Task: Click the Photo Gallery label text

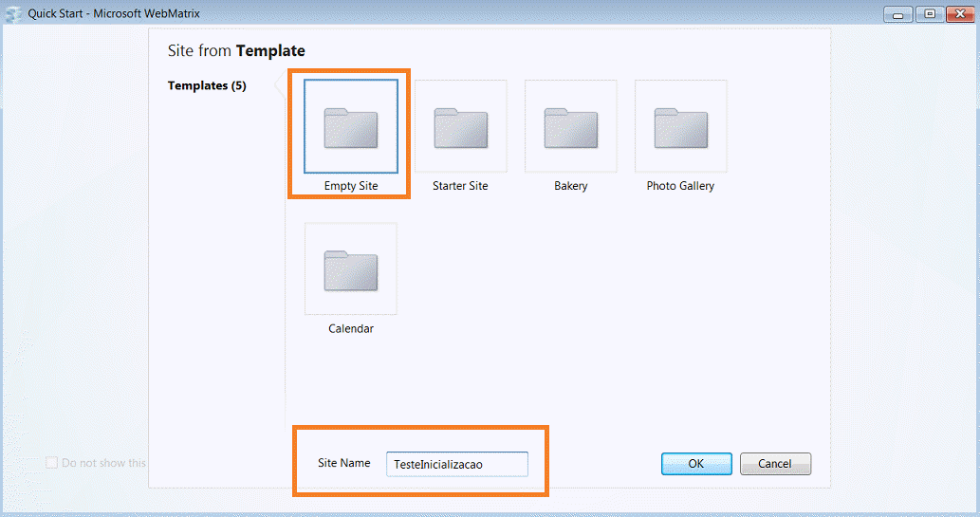Action: (x=680, y=186)
